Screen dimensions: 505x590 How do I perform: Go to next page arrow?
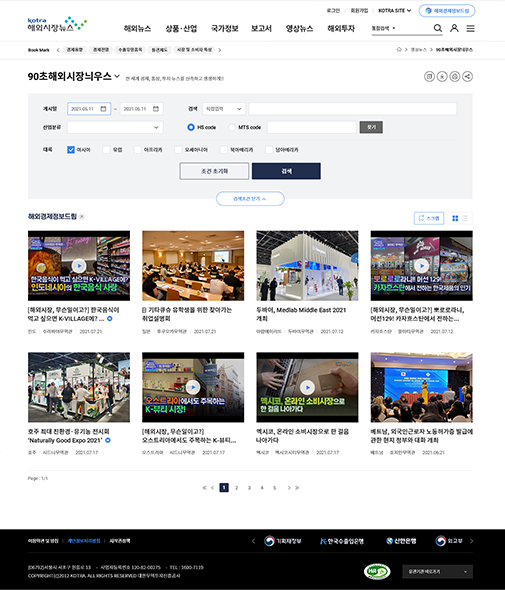[289, 488]
